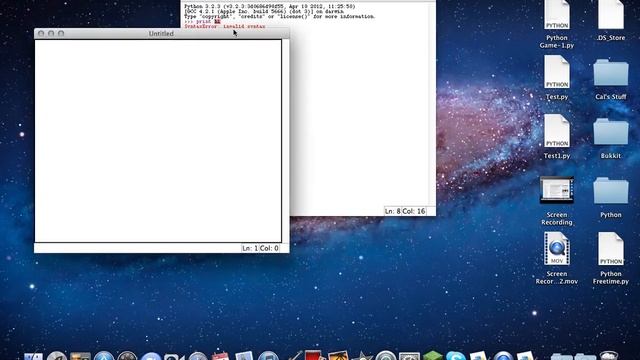Minimize the Untitled editor window
640x360 pixels.
(51, 33)
